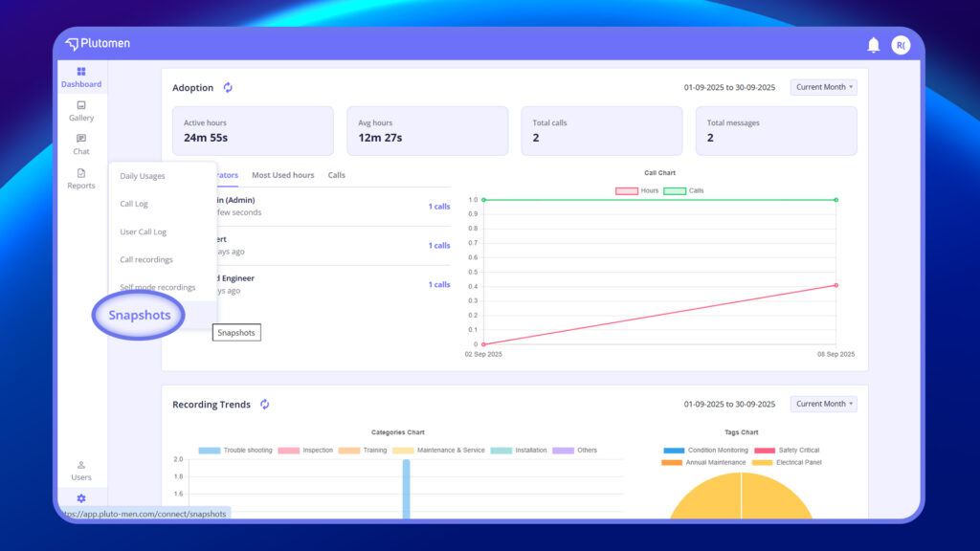Click the Plutomen logo
The width and height of the screenshot is (980, 551).
99,44
